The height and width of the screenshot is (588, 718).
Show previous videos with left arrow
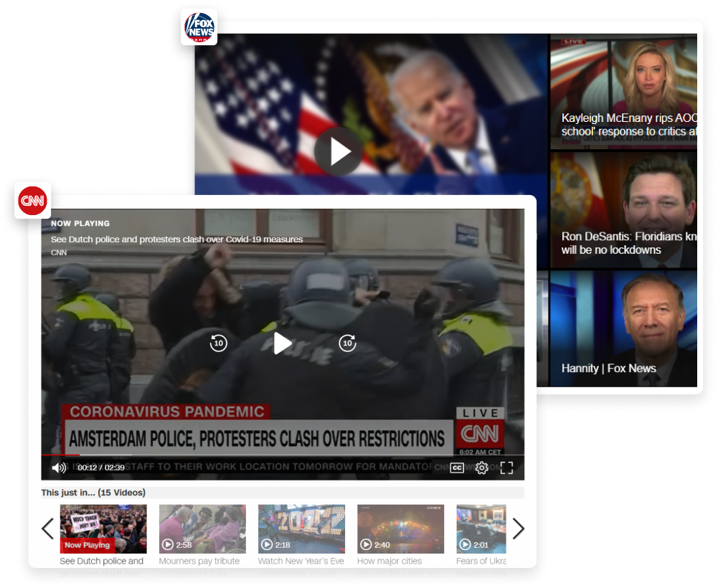47,529
